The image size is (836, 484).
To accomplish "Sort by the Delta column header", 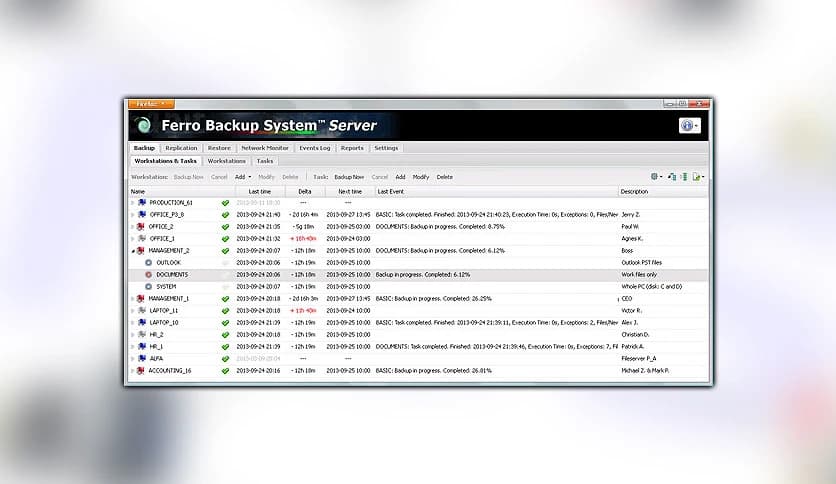I will pyautogui.click(x=305, y=191).
